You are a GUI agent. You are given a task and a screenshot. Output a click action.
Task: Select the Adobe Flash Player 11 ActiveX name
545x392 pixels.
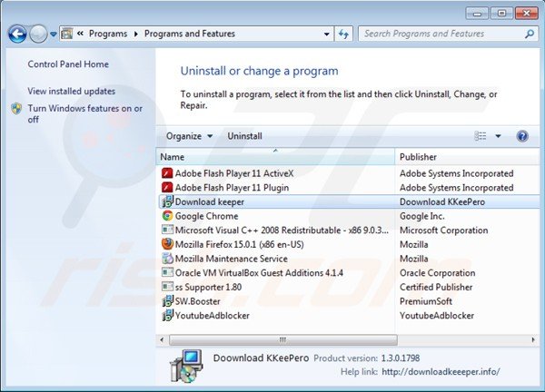(234, 173)
